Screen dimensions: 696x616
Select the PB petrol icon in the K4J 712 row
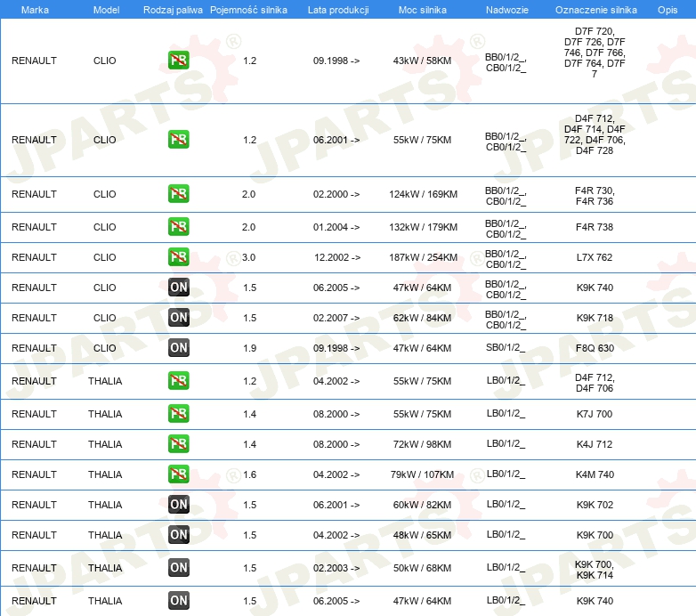178,444
